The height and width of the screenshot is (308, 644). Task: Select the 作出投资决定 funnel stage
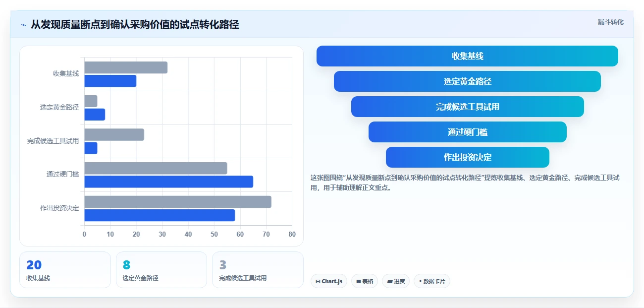tap(467, 157)
